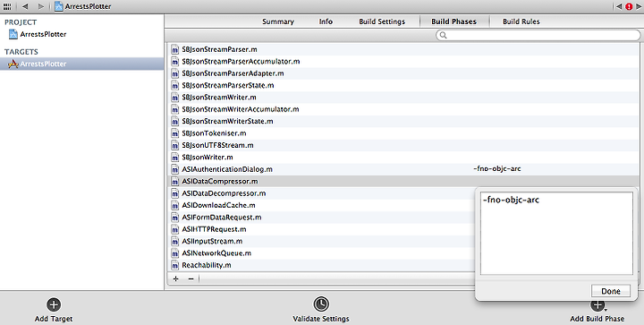Select SBJsonStreamWriter.m file
This screenshot has height=325, width=644.
pos(219,97)
